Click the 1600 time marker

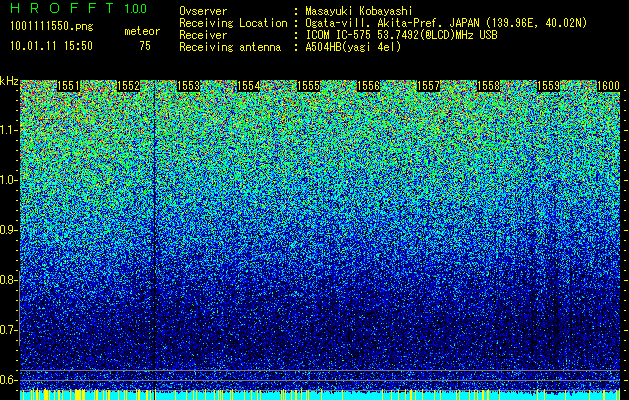tap(609, 86)
